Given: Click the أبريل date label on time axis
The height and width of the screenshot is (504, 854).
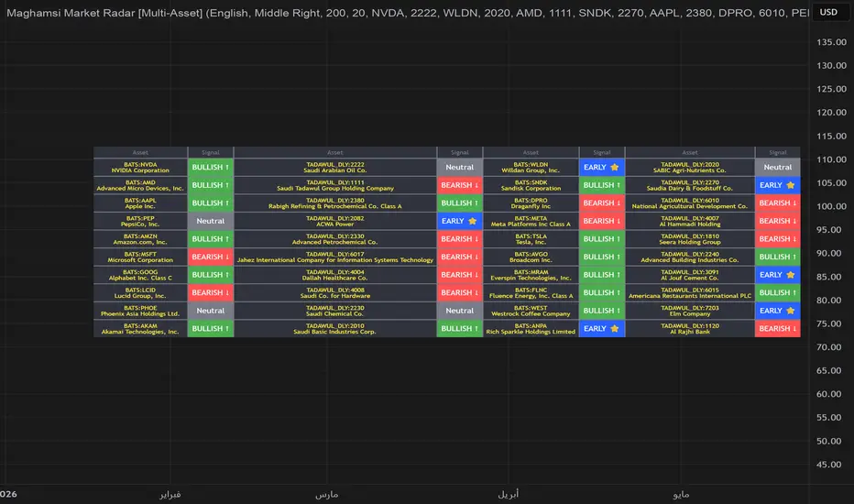Looking at the screenshot, I should click(x=509, y=494).
